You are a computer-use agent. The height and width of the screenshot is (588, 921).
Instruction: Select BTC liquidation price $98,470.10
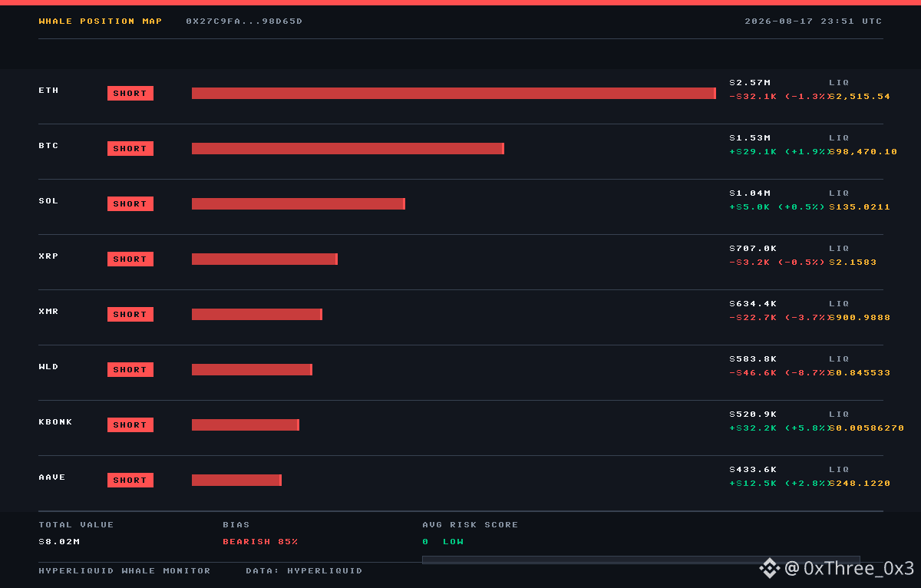click(863, 152)
